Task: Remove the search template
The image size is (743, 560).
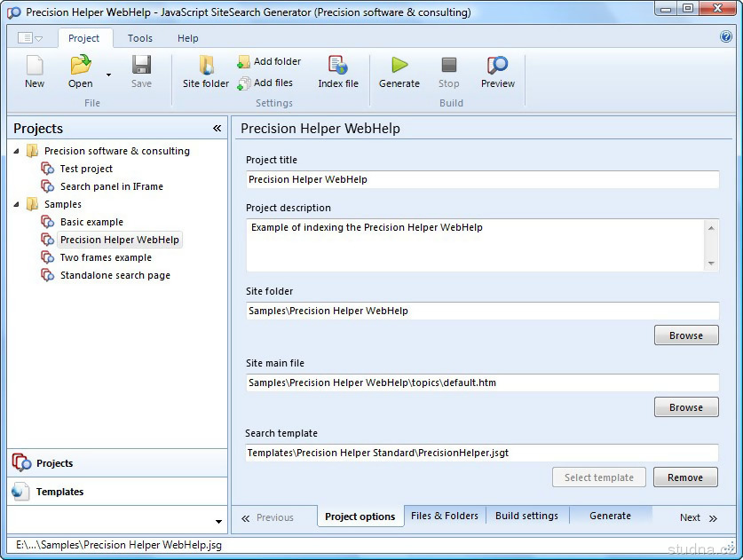Action: pos(685,477)
